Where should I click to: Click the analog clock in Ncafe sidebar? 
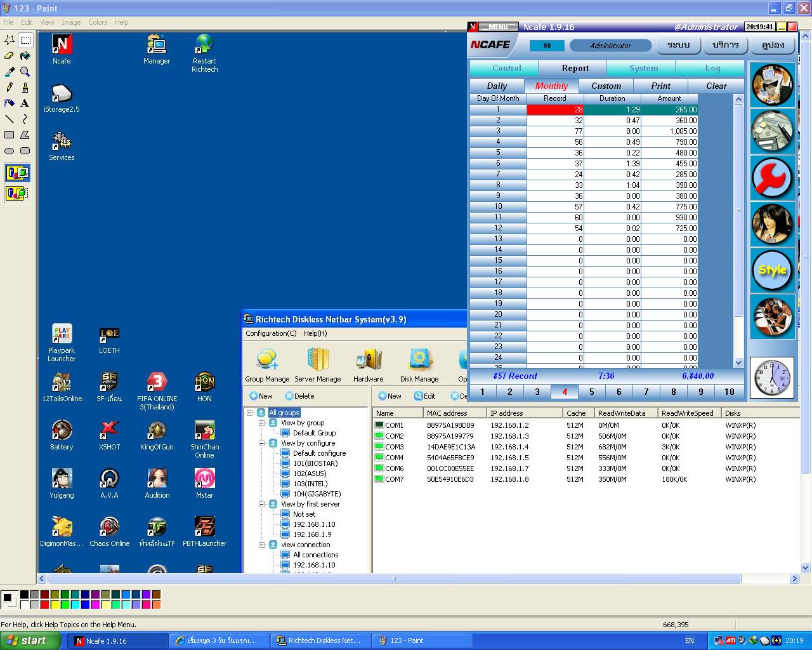coord(773,378)
